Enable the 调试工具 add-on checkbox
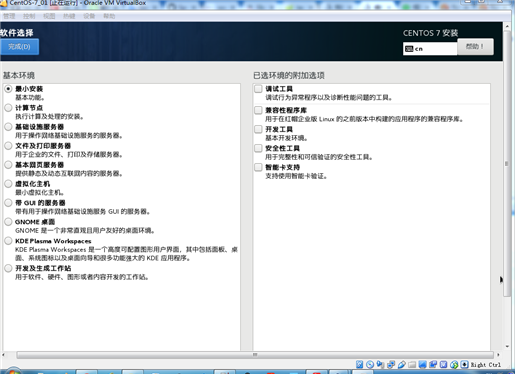 [x=258, y=89]
